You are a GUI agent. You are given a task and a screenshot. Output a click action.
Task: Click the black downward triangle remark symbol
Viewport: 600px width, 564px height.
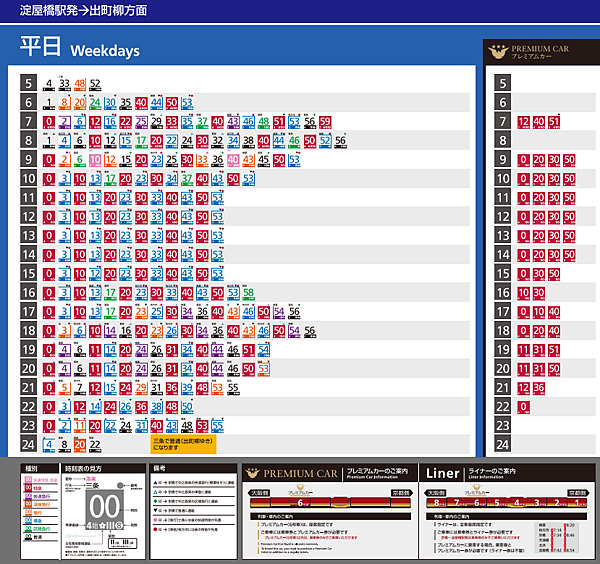pos(155,510)
